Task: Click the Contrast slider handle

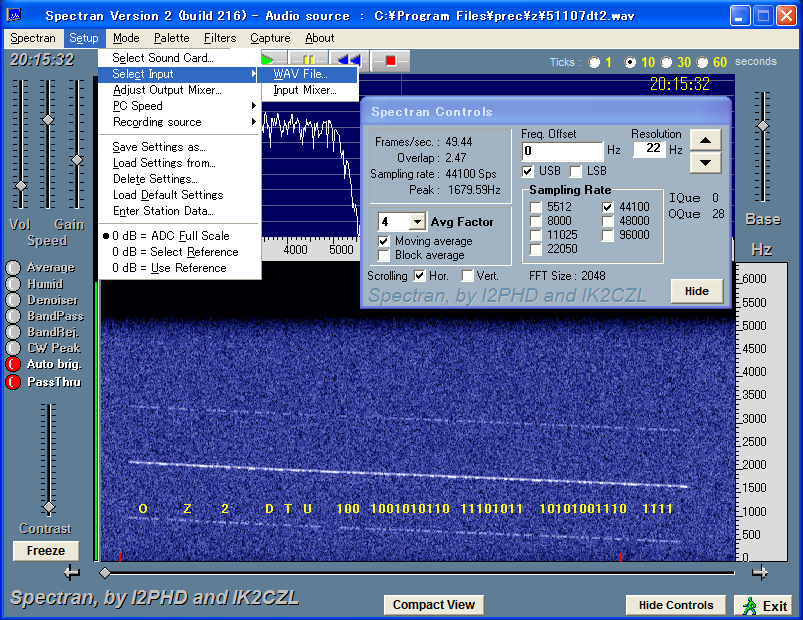Action: pos(49,507)
